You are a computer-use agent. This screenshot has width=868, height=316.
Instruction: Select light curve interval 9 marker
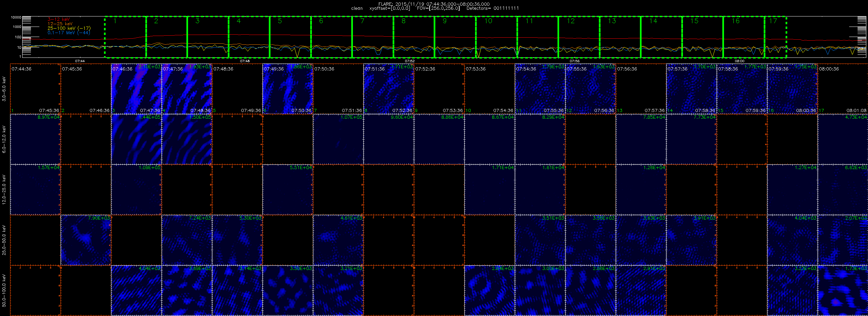pyautogui.click(x=444, y=21)
